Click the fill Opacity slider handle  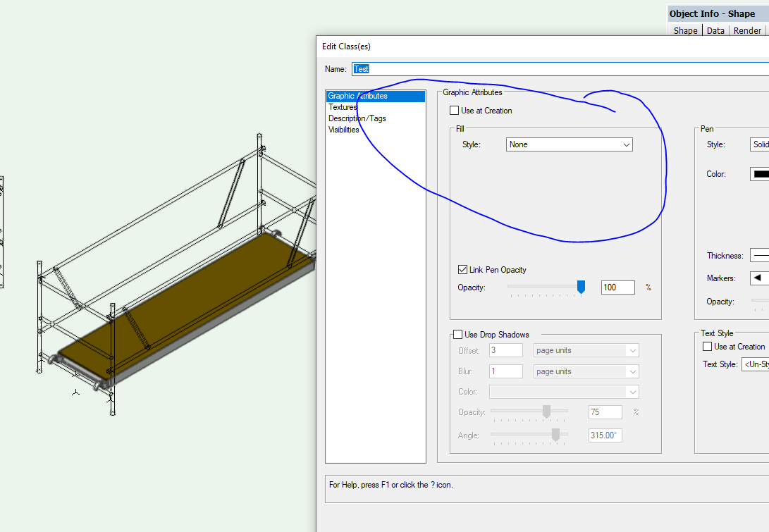point(581,287)
